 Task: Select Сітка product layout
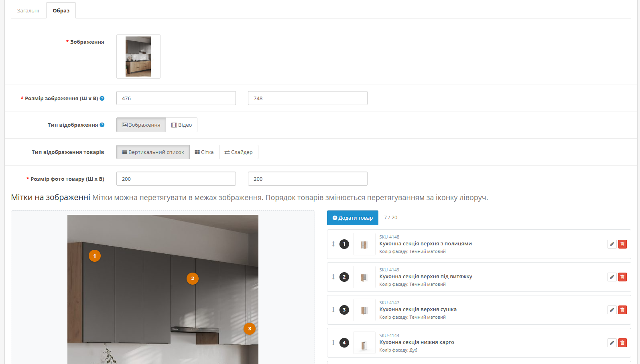(204, 152)
